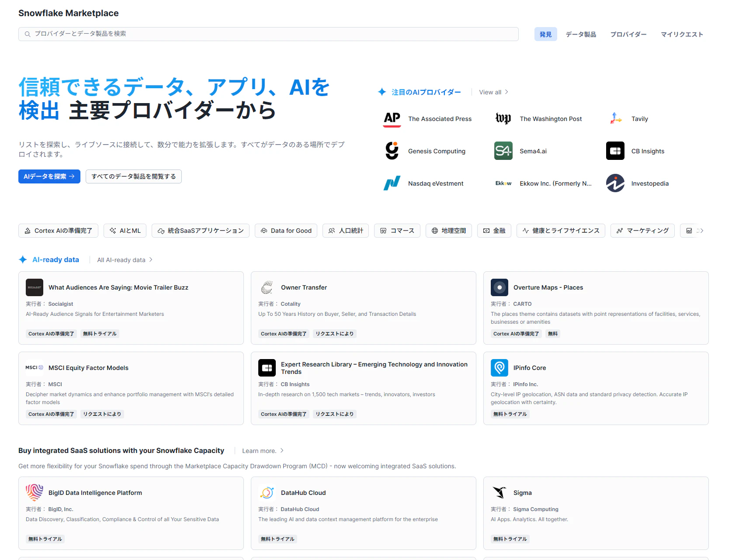Open the Overture Maps - Places listing title
This screenshot has height=560, width=732.
click(x=548, y=287)
